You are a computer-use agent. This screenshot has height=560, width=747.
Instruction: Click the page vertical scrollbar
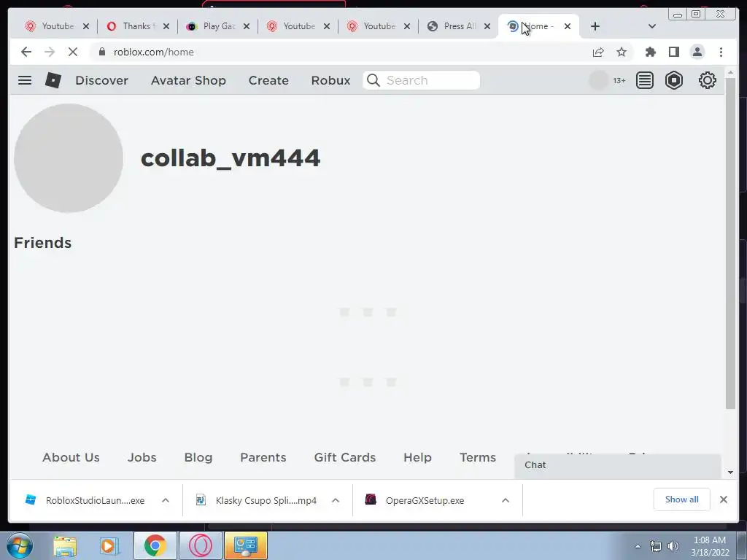point(730,243)
